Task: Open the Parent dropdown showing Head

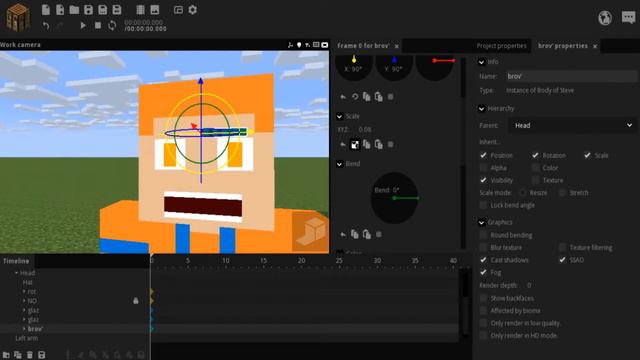Action: pyautogui.click(x=572, y=125)
